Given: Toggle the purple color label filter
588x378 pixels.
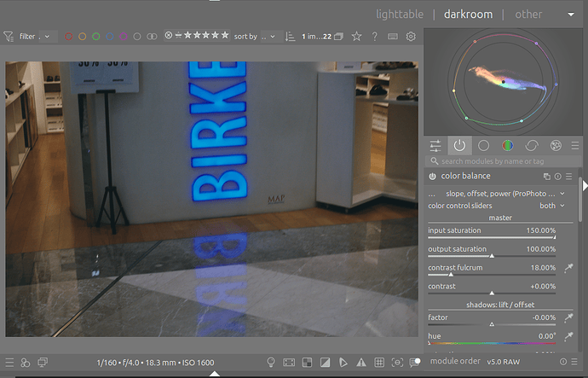Looking at the screenshot, I should coord(124,37).
